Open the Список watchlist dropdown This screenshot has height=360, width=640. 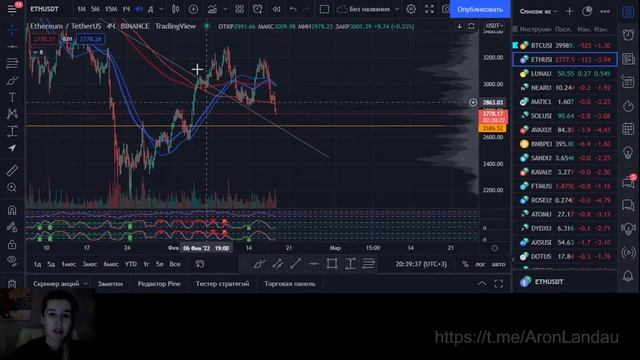point(538,11)
